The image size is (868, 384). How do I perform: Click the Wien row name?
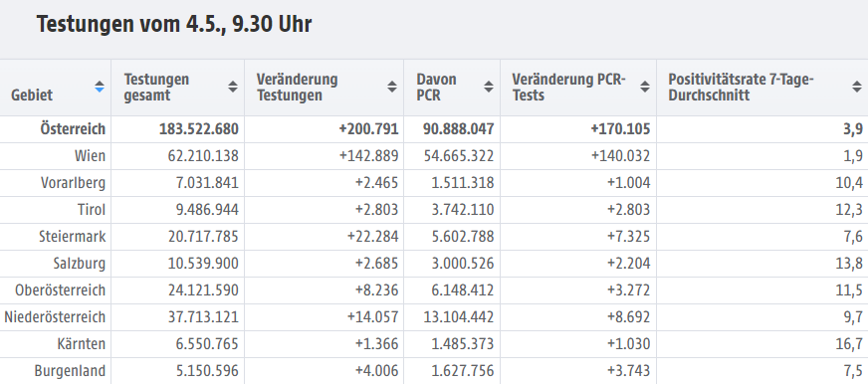coord(90,156)
